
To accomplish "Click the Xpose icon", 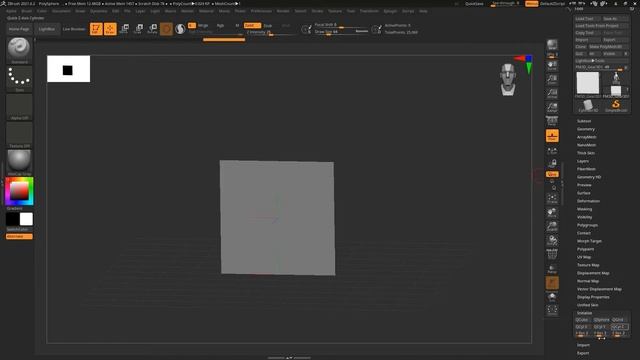I will (x=552, y=310).
